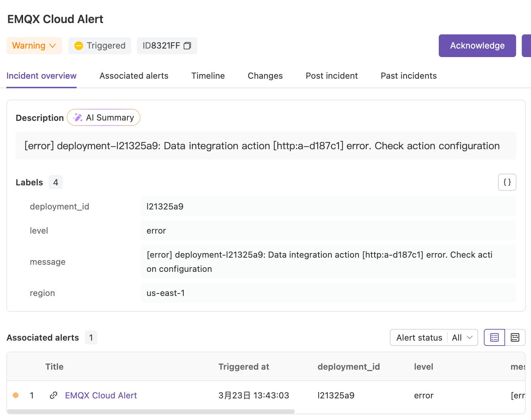Open the EMQX Cloud Alert link

click(x=101, y=395)
